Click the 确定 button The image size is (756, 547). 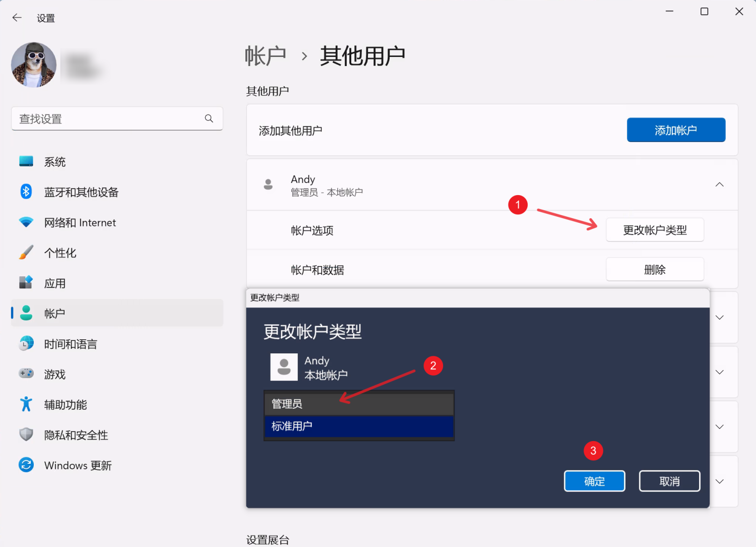click(x=594, y=481)
